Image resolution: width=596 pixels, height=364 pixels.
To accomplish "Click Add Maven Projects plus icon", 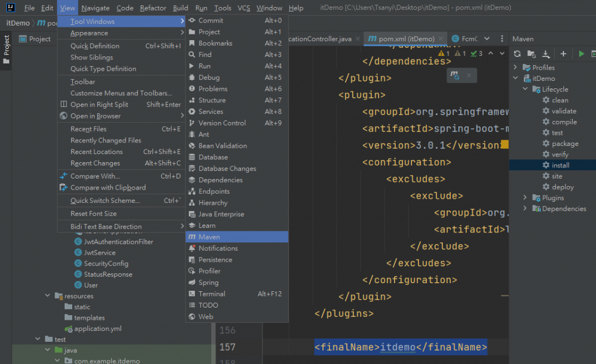I will pos(563,54).
